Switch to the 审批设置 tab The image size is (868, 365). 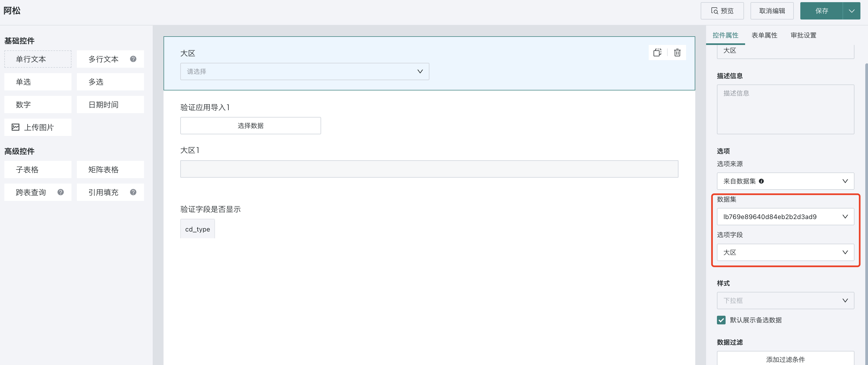(803, 35)
